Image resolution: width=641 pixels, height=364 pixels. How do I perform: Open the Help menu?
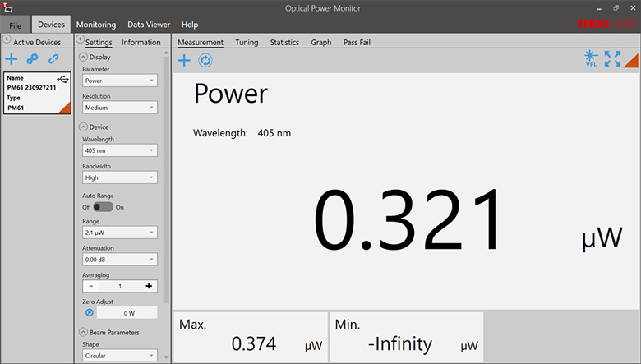(x=190, y=25)
